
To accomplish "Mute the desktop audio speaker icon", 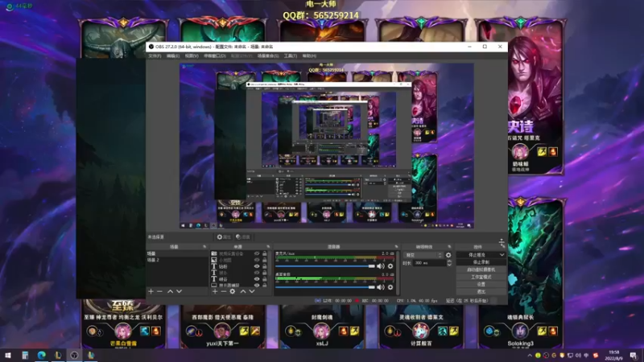I will coord(381,287).
